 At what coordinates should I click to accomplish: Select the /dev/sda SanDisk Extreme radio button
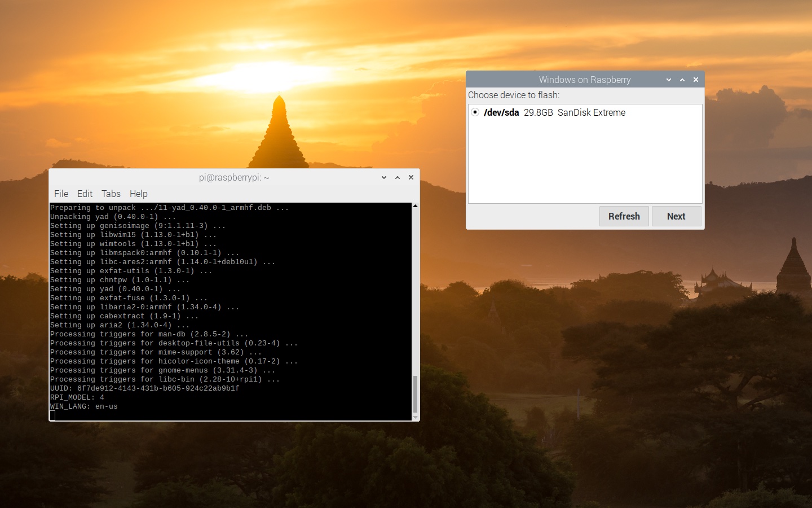click(x=475, y=112)
